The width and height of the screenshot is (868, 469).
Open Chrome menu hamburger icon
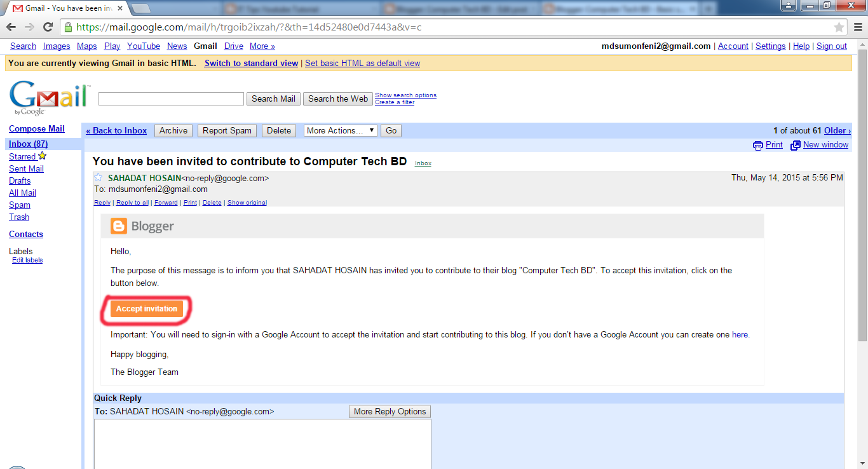coord(858,27)
